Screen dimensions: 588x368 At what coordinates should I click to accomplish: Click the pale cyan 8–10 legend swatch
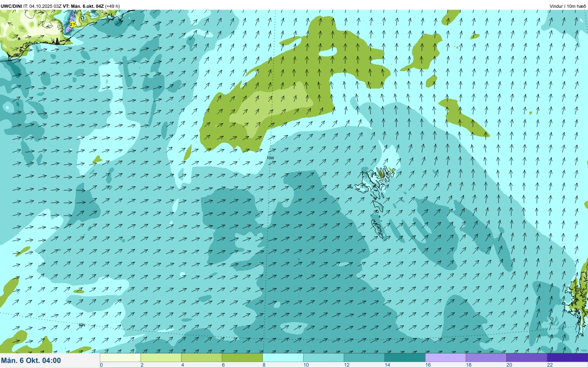click(283, 357)
